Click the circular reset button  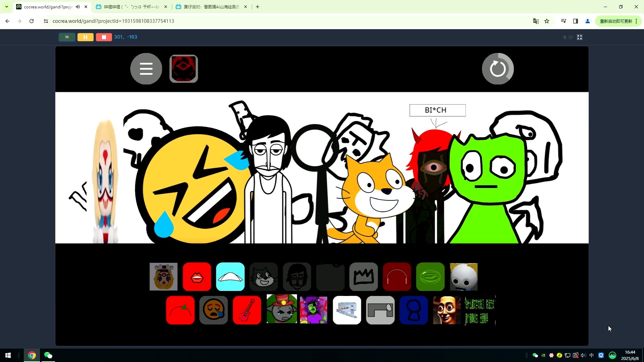(x=498, y=69)
